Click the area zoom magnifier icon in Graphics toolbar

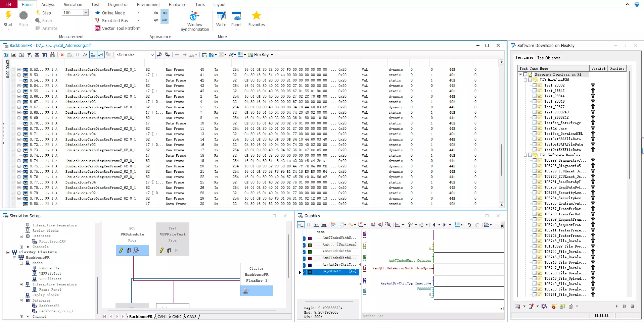pos(388,225)
